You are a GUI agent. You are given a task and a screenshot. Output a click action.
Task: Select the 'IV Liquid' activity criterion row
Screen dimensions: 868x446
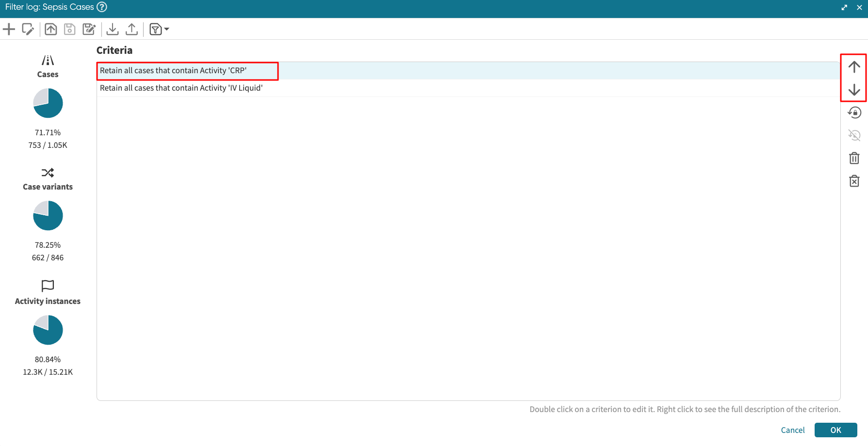181,88
